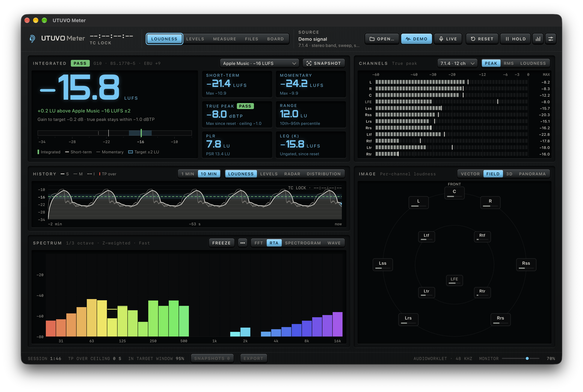
Task: Switch the spectrum to WAVE view
Action: click(x=334, y=243)
